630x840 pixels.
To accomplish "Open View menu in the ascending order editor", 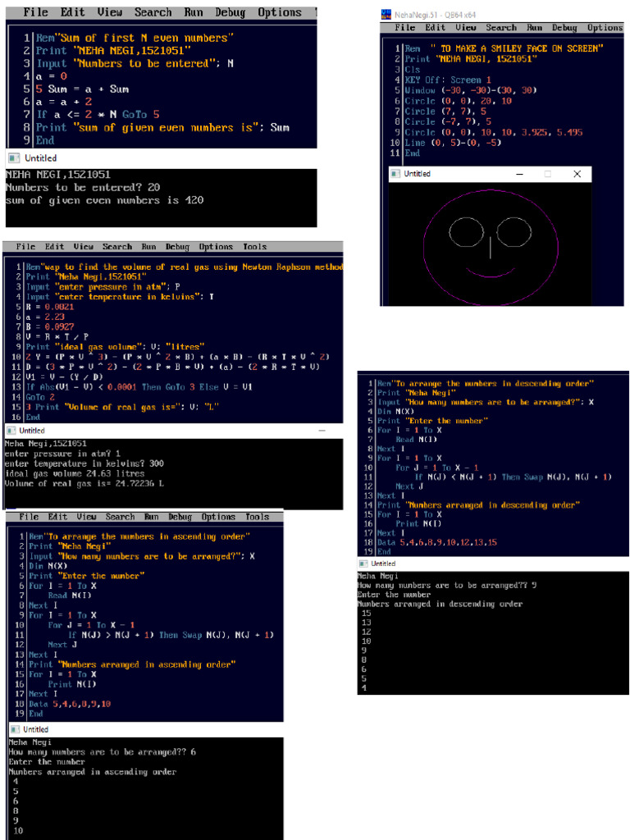I will 87,517.
